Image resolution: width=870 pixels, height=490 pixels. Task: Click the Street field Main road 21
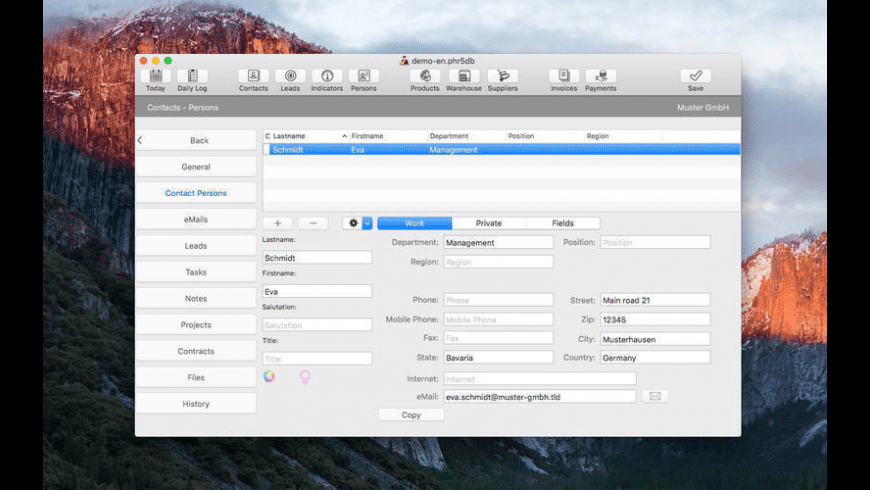[655, 300]
